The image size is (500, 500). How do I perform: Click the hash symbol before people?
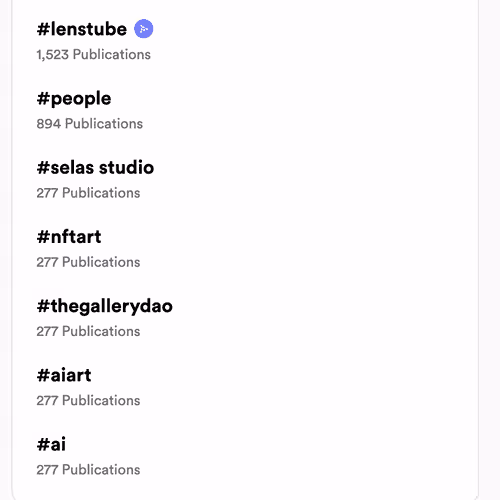(x=43, y=99)
